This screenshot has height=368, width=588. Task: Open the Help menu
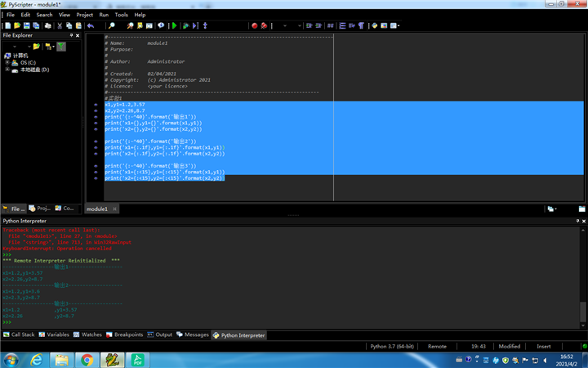pos(140,15)
